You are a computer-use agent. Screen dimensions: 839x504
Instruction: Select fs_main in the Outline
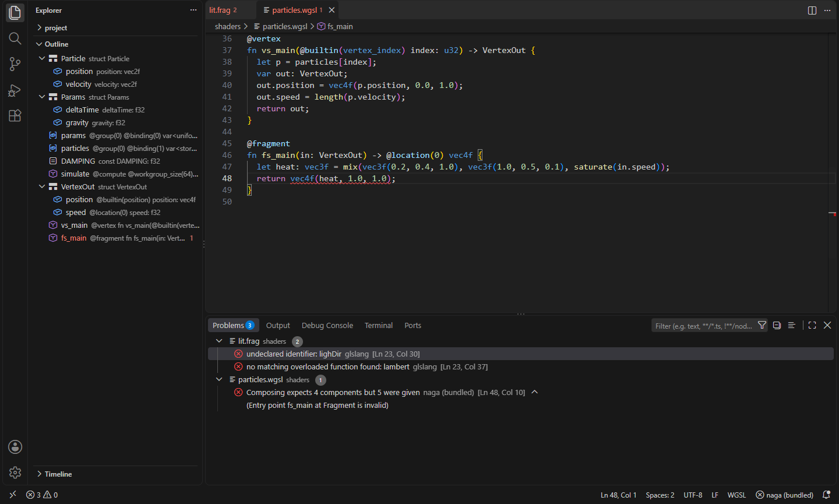[x=115, y=238]
